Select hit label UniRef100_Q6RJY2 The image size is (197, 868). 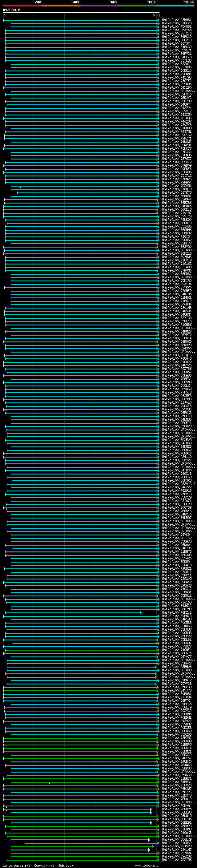176,98
